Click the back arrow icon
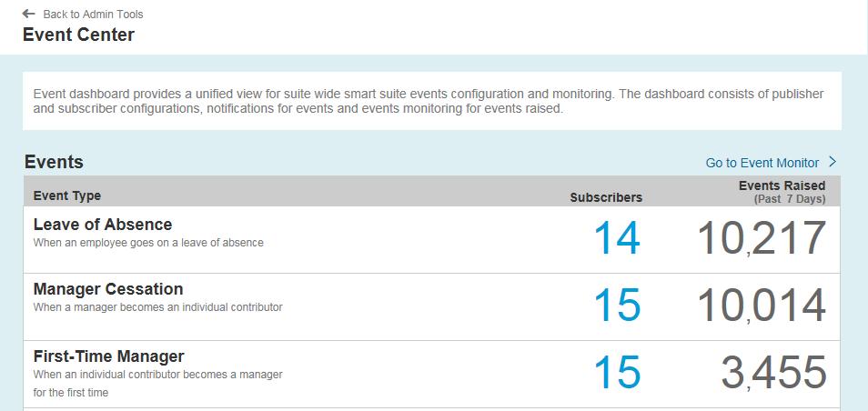868x411 pixels. pos(29,14)
